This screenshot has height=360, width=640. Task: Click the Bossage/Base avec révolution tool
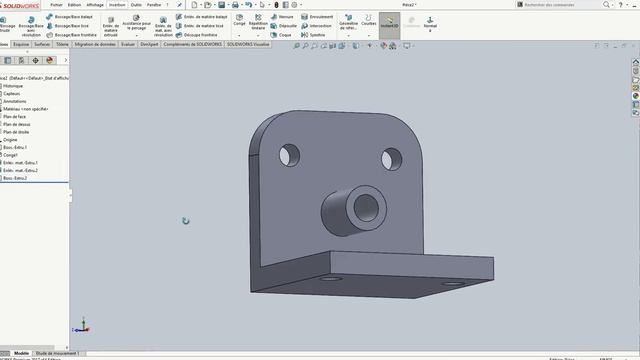31,27
